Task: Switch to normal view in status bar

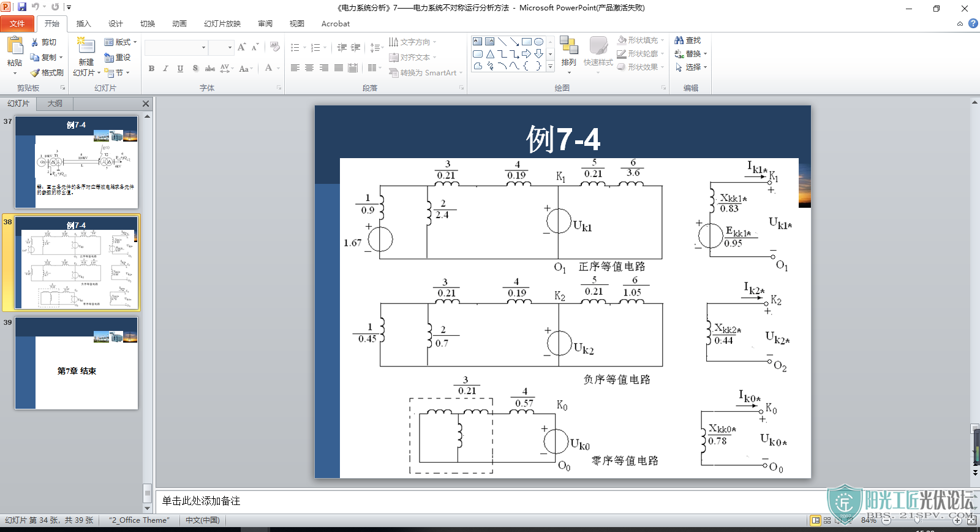Action: [815, 520]
